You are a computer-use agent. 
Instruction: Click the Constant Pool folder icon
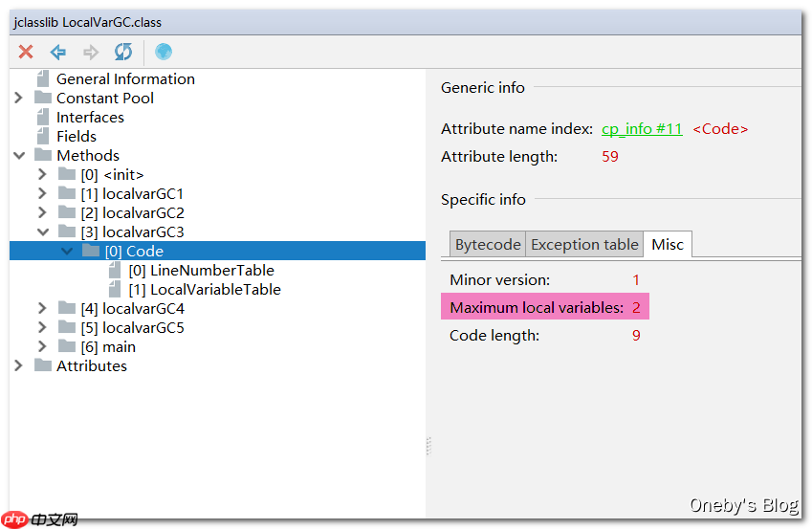click(43, 99)
